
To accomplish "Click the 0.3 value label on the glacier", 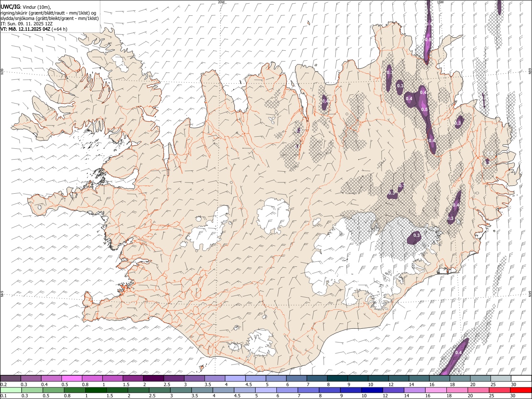I will [x=417, y=236].
